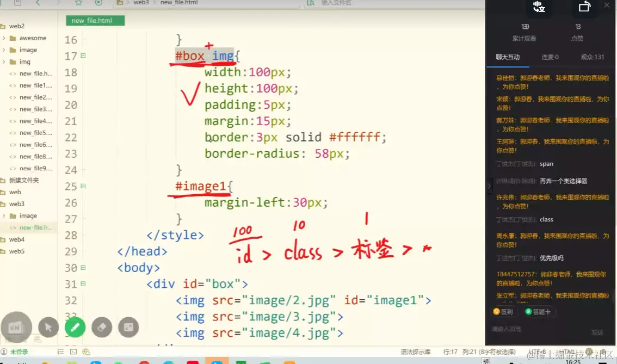
Task: Collapse code fold at line 31
Action: click(x=83, y=283)
